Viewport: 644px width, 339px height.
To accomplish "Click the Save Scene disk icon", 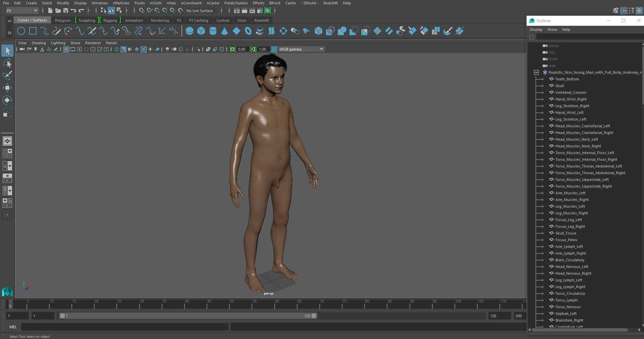I will click(x=66, y=11).
